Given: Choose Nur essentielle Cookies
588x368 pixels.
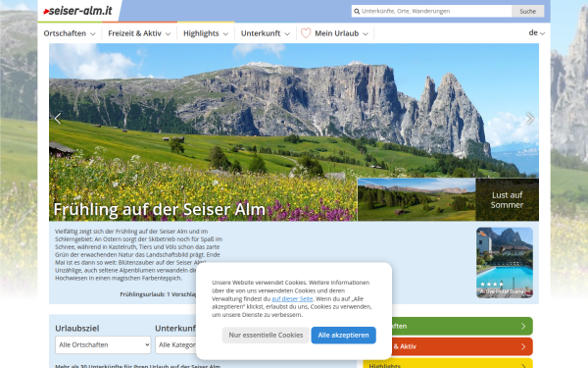Looking at the screenshot, I should pyautogui.click(x=266, y=335).
